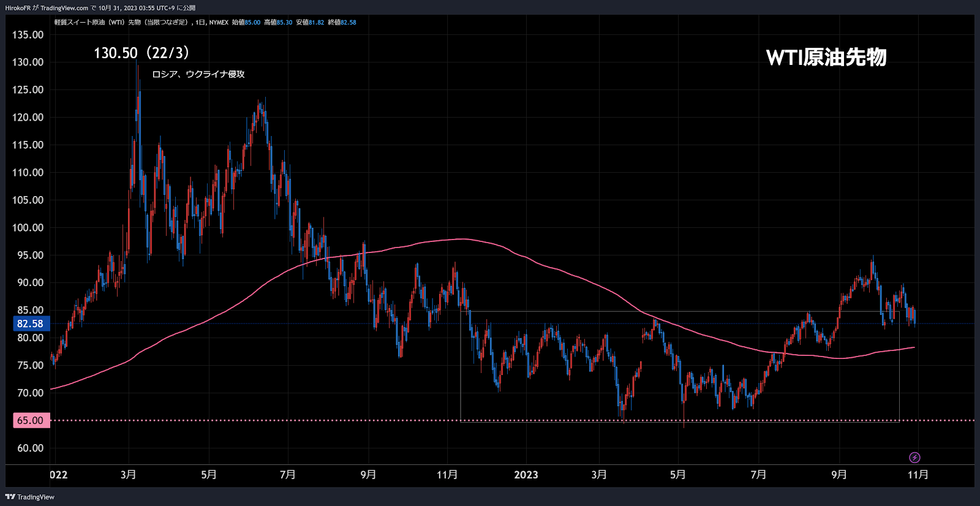Click the 85.00 price axis label

(30, 311)
